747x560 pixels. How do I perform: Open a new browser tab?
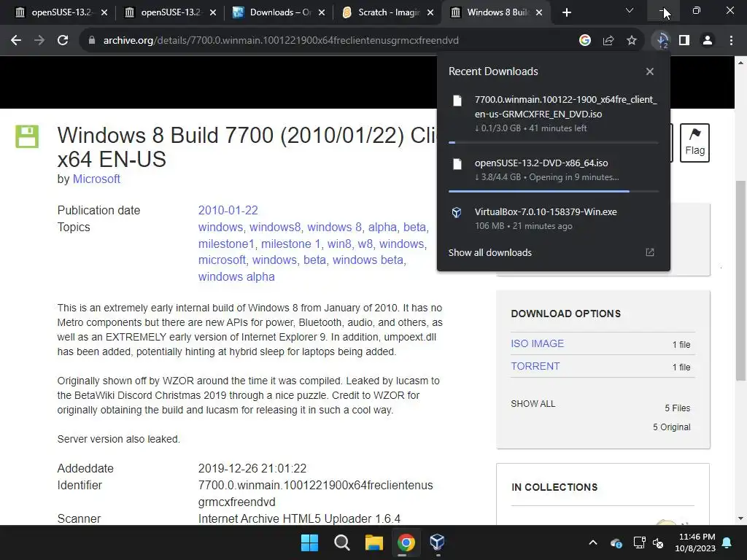coord(566,12)
